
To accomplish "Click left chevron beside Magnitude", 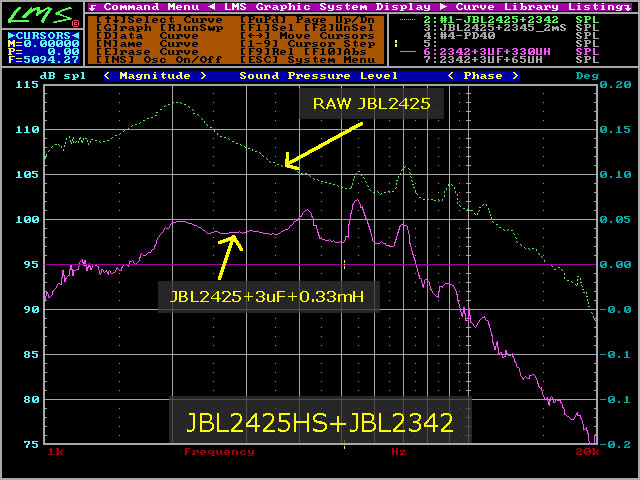I will point(107,76).
